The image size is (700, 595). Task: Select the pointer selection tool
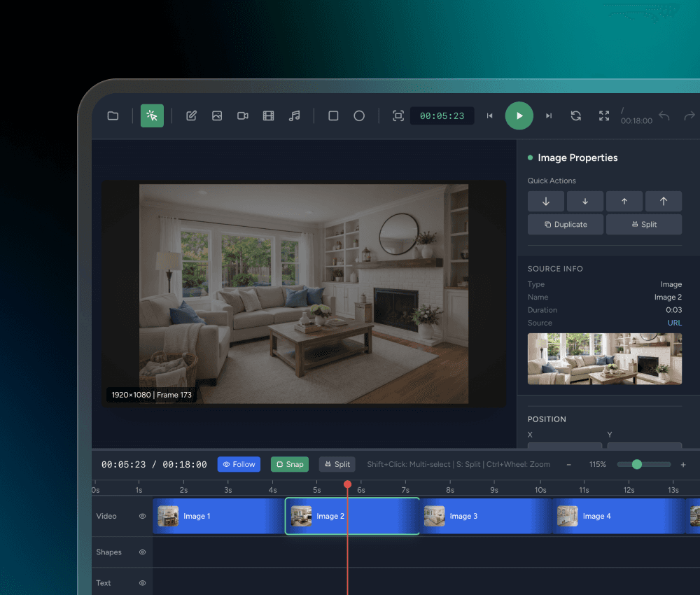point(152,116)
